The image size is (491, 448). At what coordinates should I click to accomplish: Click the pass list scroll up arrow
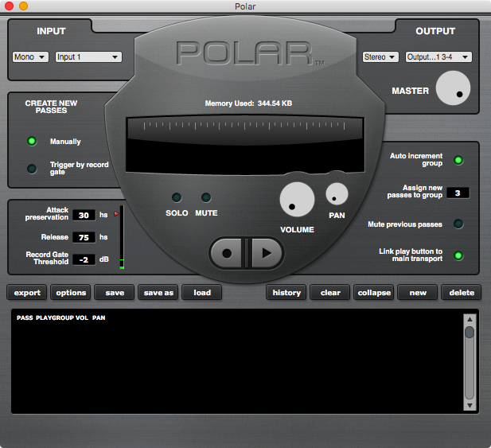point(470,319)
